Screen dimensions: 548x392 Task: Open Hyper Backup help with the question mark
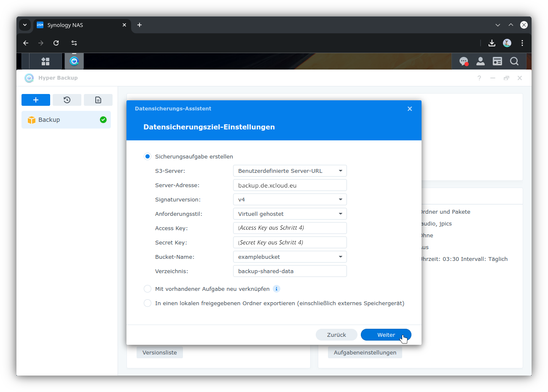click(479, 78)
